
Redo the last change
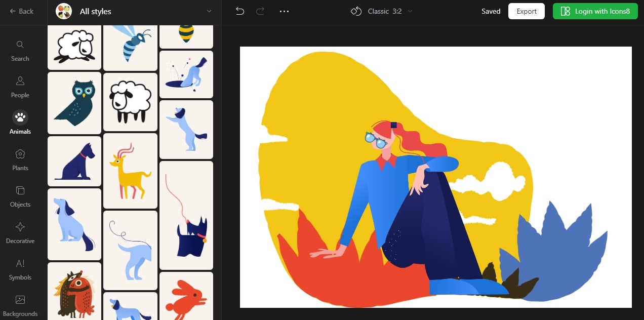260,11
